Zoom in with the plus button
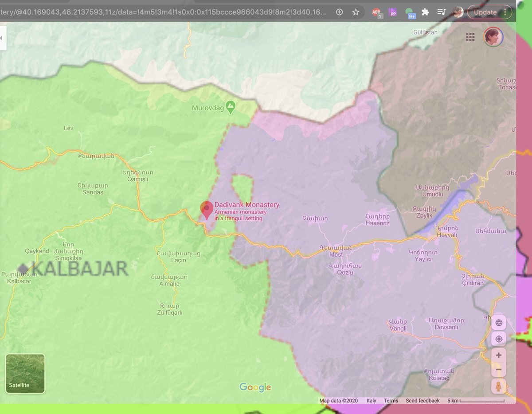 [x=499, y=355]
